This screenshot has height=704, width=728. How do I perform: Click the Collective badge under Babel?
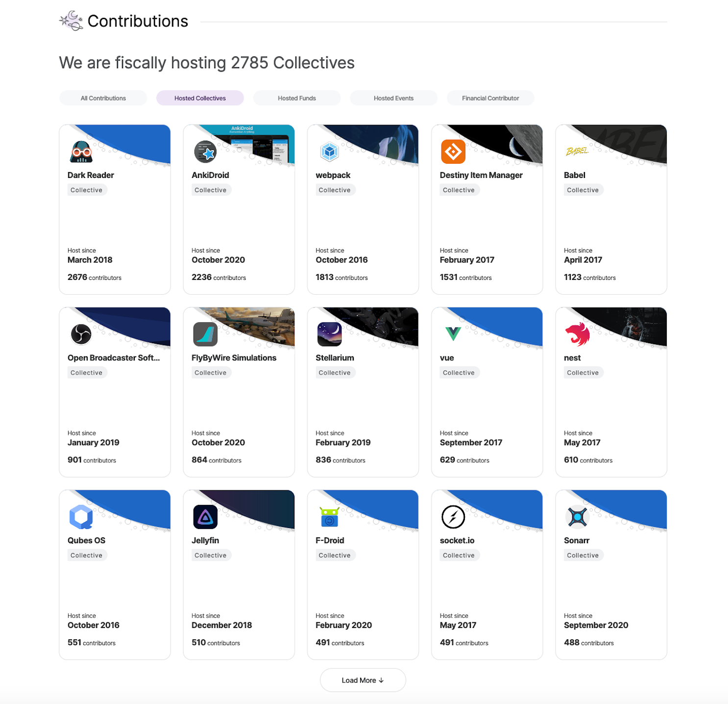[583, 190]
